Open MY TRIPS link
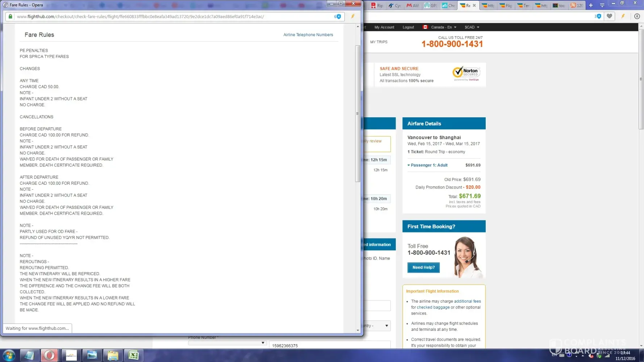The height and width of the screenshot is (362, 644). coord(379,42)
